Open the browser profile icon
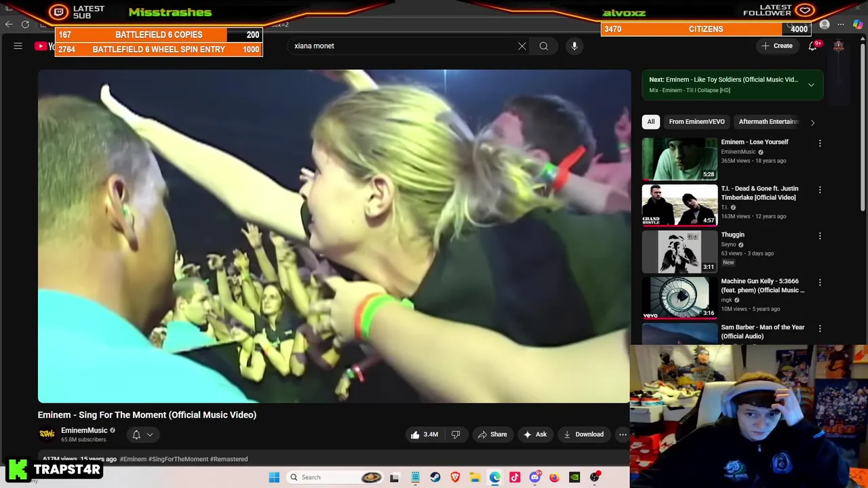This screenshot has height=488, width=868. pos(825,25)
